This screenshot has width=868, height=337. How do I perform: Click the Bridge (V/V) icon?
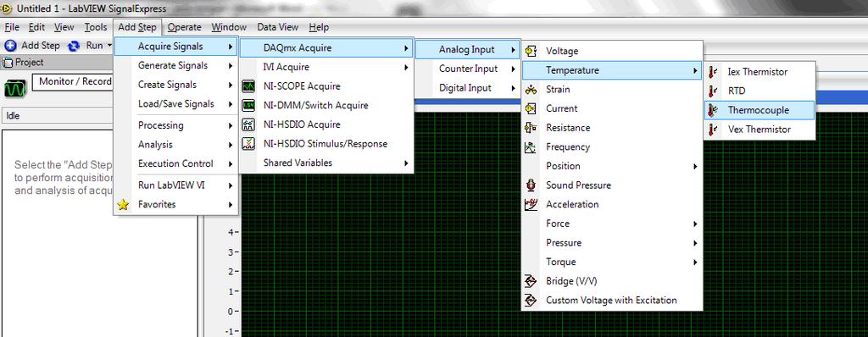click(531, 281)
